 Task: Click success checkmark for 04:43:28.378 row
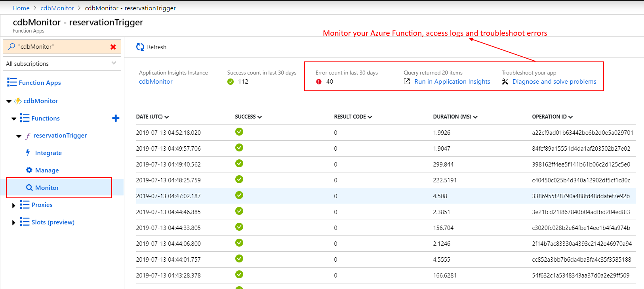pos(239,274)
